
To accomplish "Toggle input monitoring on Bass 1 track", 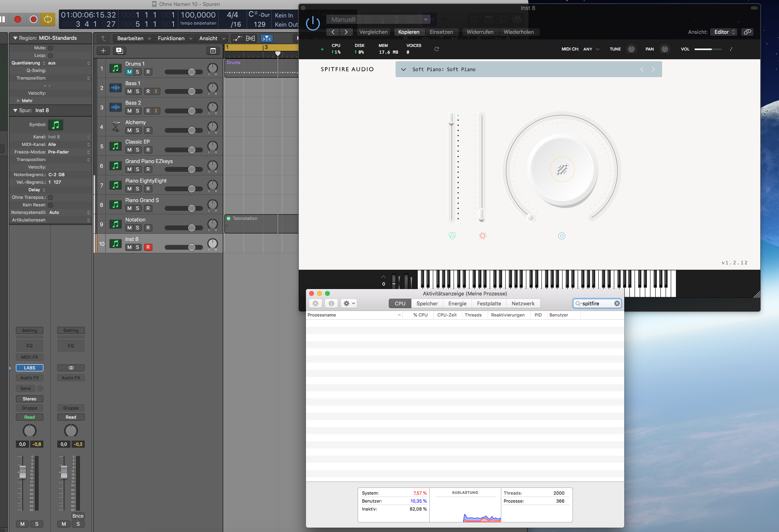I will (156, 91).
